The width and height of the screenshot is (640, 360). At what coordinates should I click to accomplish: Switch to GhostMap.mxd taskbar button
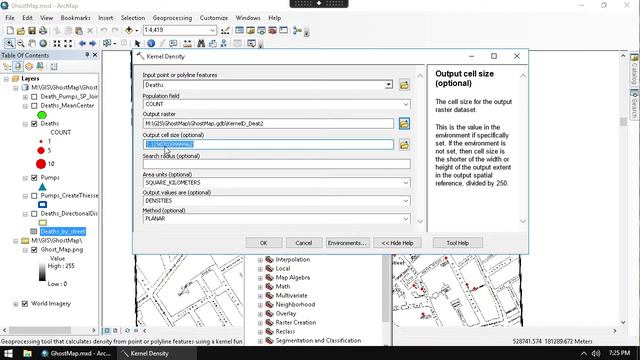76,353
